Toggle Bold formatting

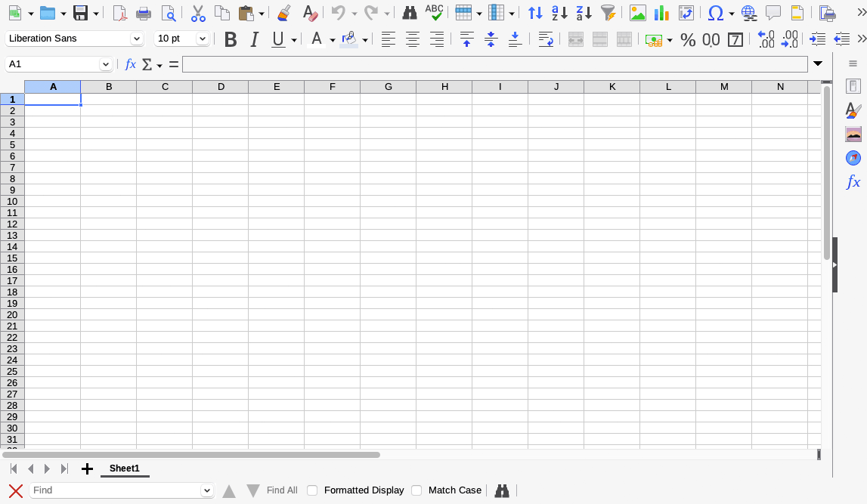coord(231,39)
